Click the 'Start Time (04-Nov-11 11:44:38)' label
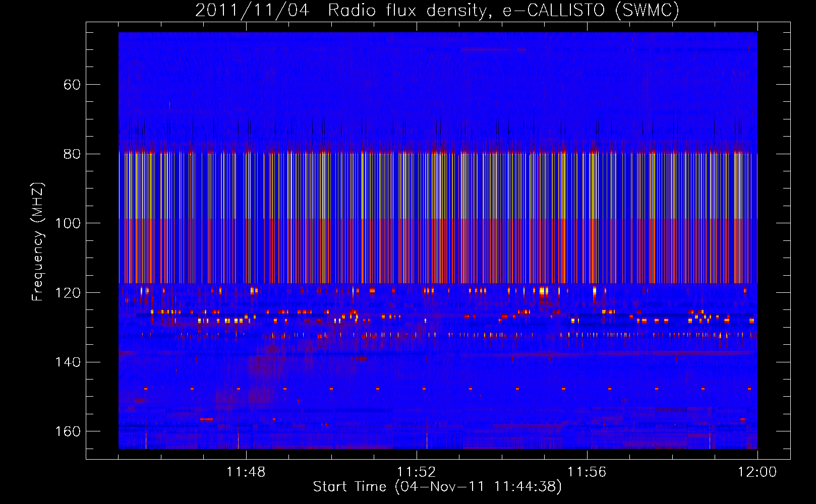Screen dimensions: 816x504 pyautogui.click(x=437, y=487)
